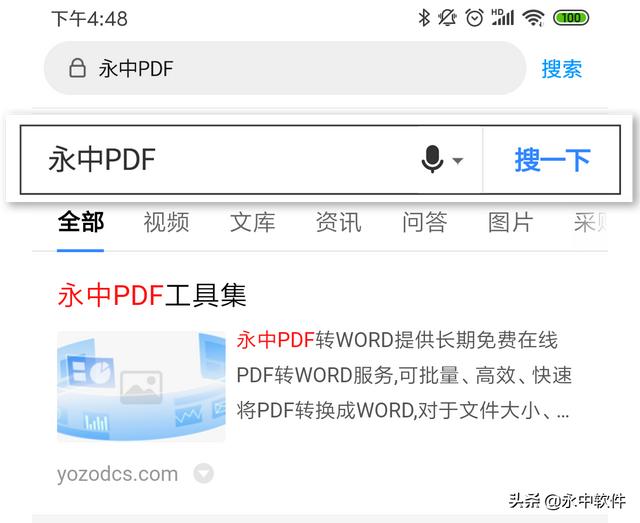Tap the 搜索 link beside address bar
This screenshot has height=523, width=640.
click(562, 68)
